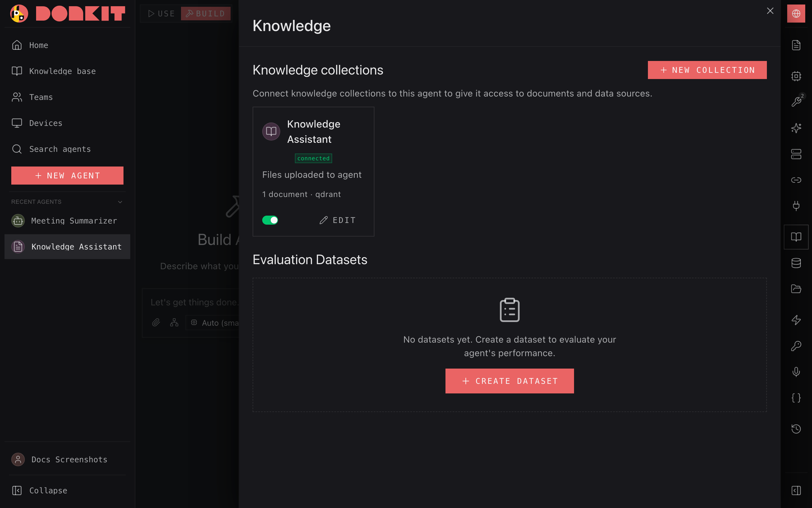Click the attachment paperclip icon in chat box
Screen dimensions: 812x508
pos(156,323)
